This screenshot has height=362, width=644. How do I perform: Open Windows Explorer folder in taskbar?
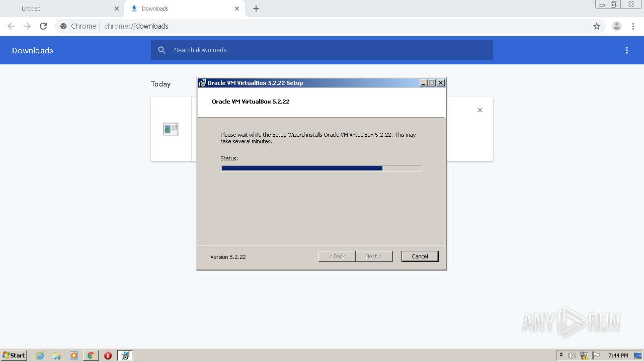click(x=57, y=355)
